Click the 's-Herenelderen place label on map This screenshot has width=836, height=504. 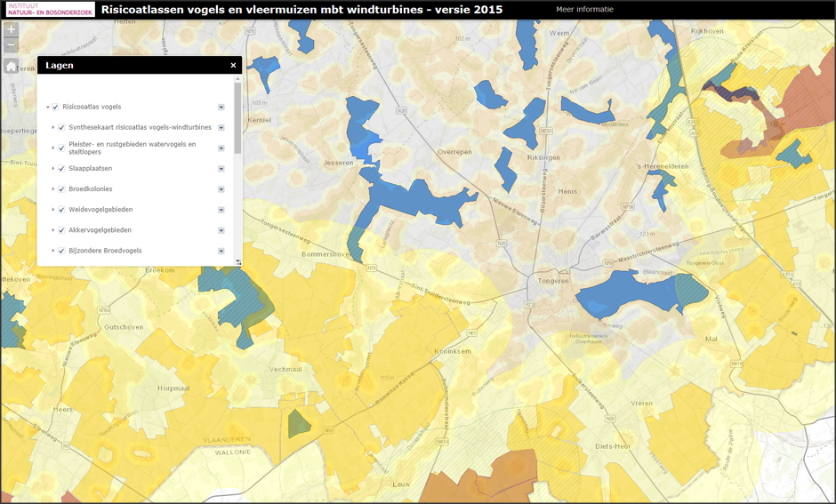[x=663, y=166]
